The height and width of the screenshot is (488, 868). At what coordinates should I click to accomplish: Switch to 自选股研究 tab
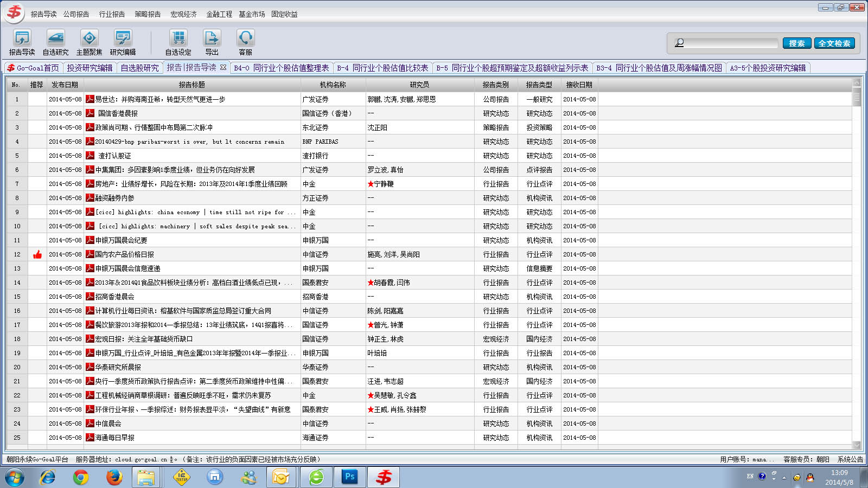pyautogui.click(x=140, y=68)
